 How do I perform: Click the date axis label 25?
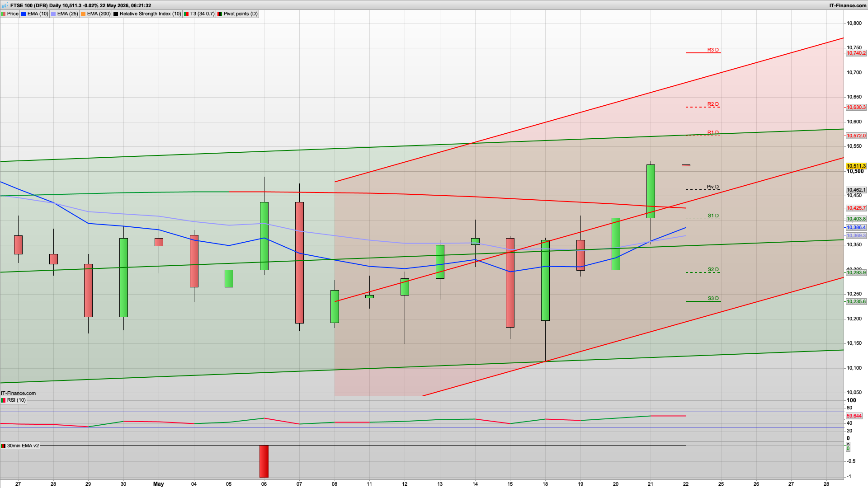721,484
